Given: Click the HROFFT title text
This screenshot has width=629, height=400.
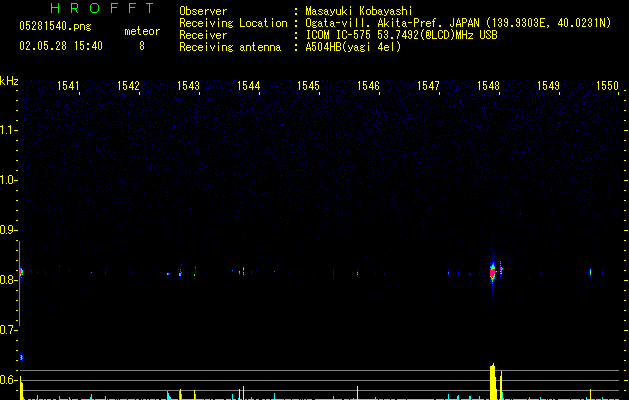Looking at the screenshot, I should tap(102, 8).
